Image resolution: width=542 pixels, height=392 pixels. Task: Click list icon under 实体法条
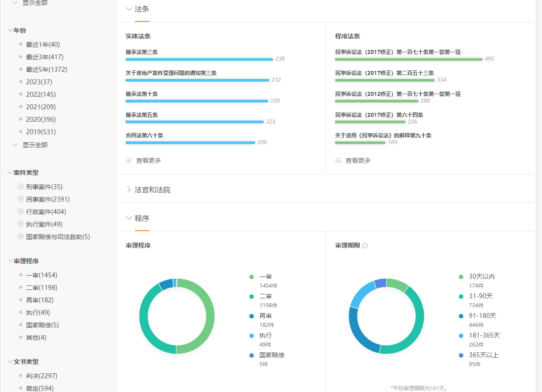click(128, 161)
